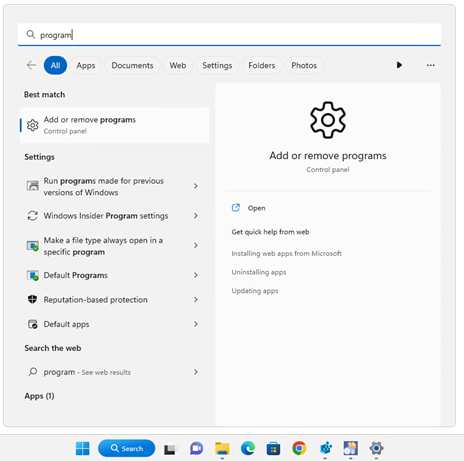Expand Run programs made for previous versions chevron

pos(196,186)
